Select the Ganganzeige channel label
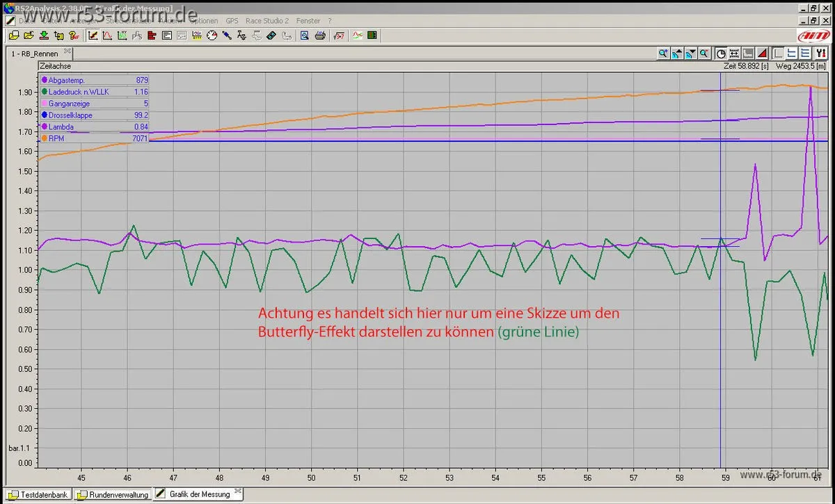 70,104
